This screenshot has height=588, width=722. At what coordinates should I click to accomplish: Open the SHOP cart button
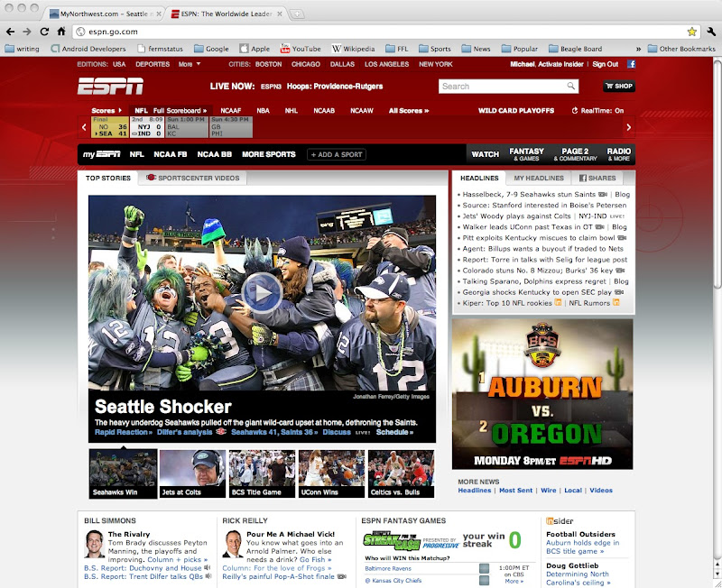point(619,86)
